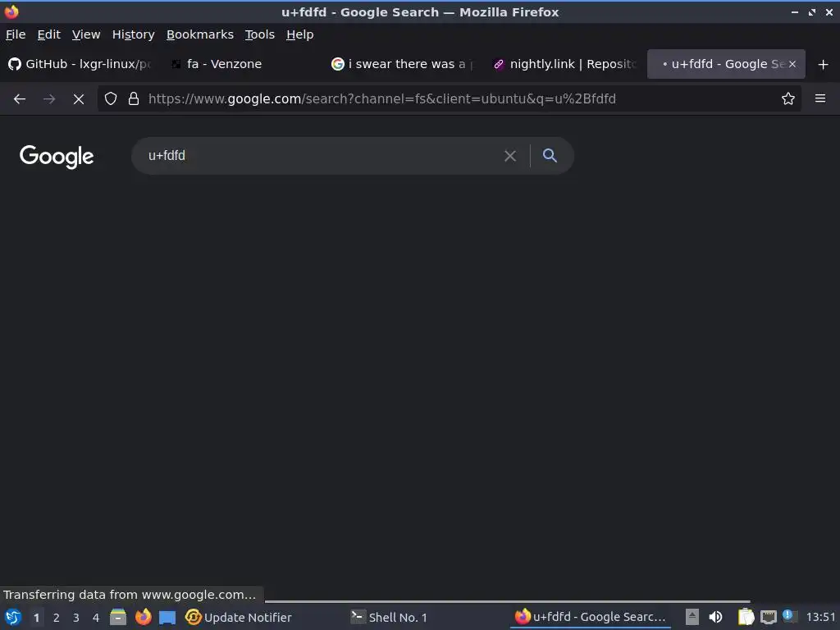Viewport: 840px width, 630px height.
Task: Open the Bookmarks menu
Action: [x=200, y=34]
